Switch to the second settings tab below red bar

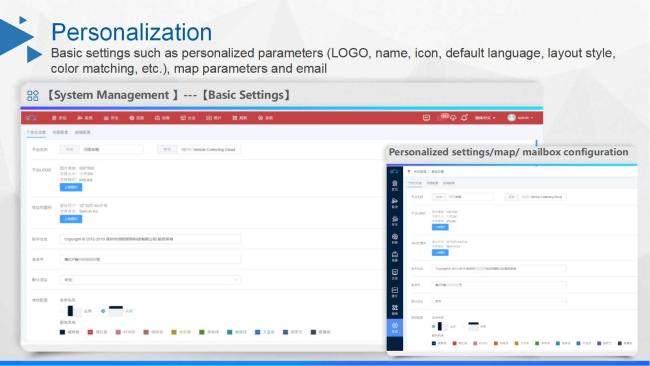(60, 132)
